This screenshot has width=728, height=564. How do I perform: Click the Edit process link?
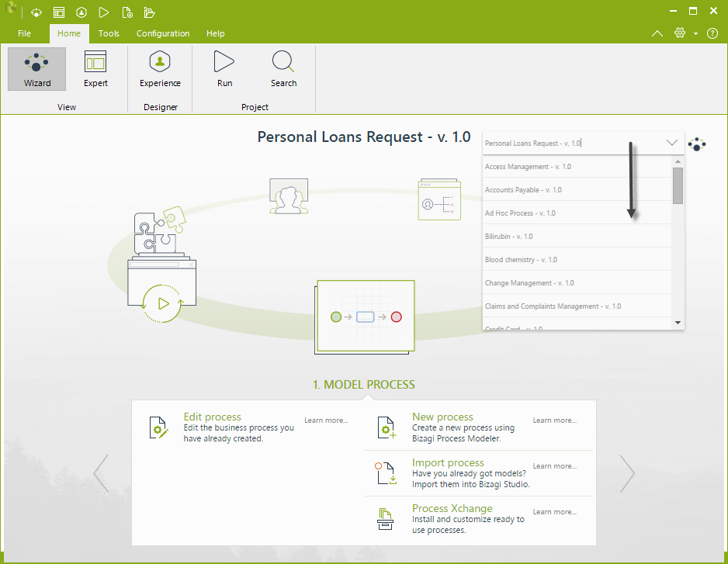pos(212,417)
